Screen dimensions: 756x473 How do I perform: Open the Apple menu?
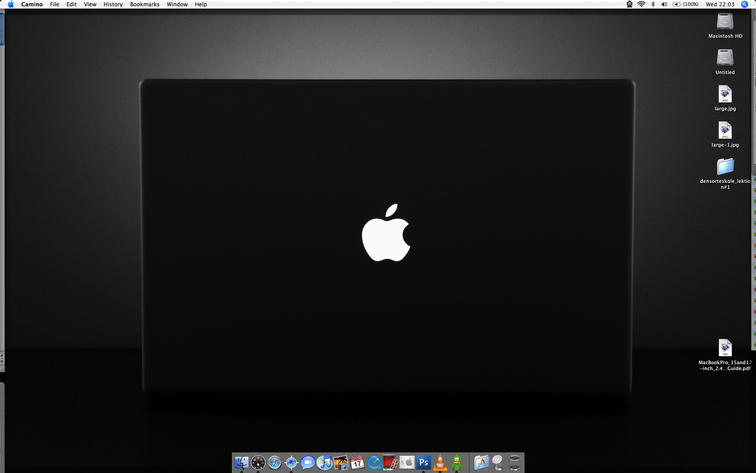tap(11, 4)
